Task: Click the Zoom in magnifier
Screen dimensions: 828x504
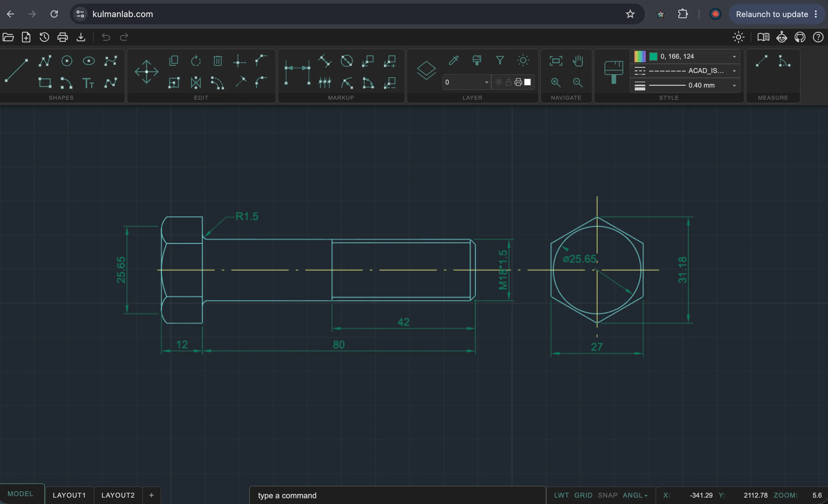Action: [x=556, y=82]
